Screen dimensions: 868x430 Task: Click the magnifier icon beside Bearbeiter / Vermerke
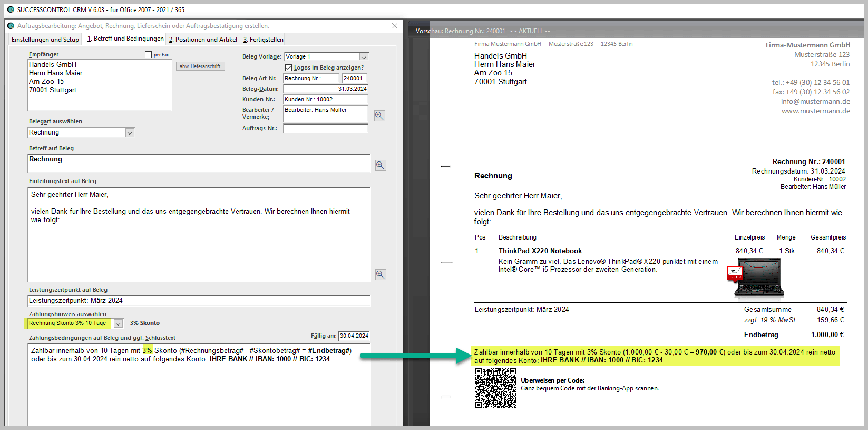[379, 116]
